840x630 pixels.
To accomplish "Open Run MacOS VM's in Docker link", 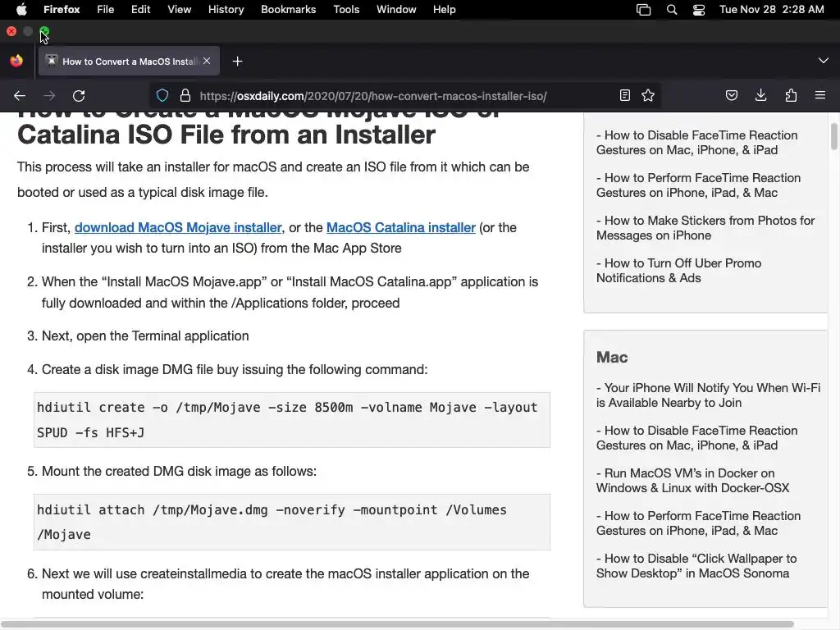I will pos(692,481).
